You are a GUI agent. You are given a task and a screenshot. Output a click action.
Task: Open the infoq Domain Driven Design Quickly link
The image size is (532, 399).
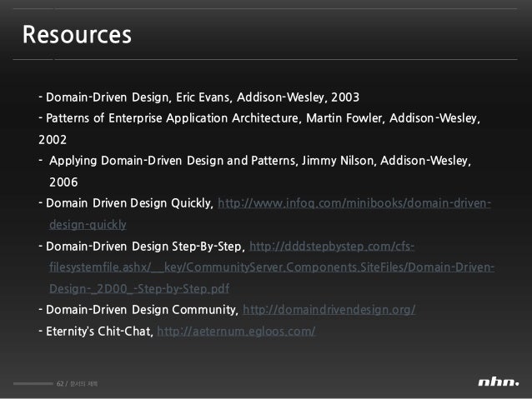tap(354, 203)
